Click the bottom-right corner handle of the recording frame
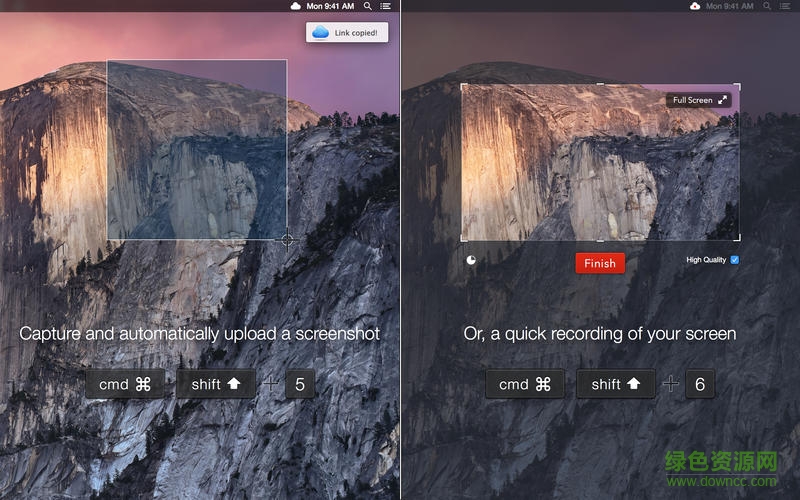The height and width of the screenshot is (500, 800). 739,239
